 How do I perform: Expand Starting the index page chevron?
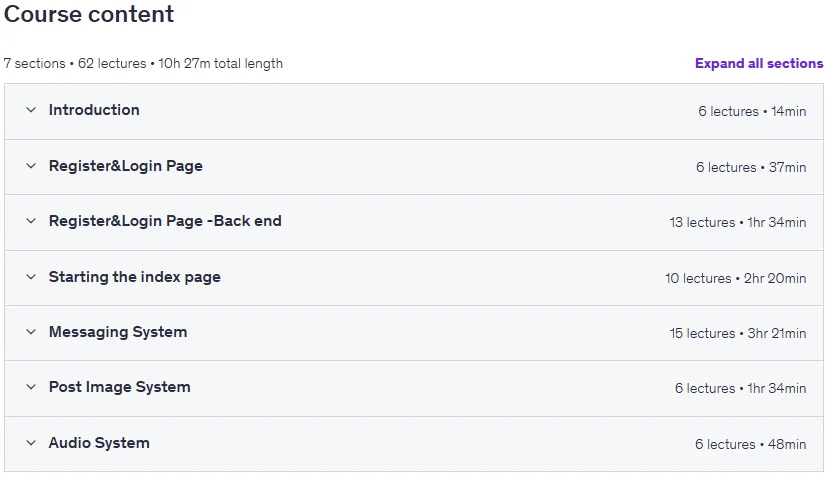click(x=31, y=277)
